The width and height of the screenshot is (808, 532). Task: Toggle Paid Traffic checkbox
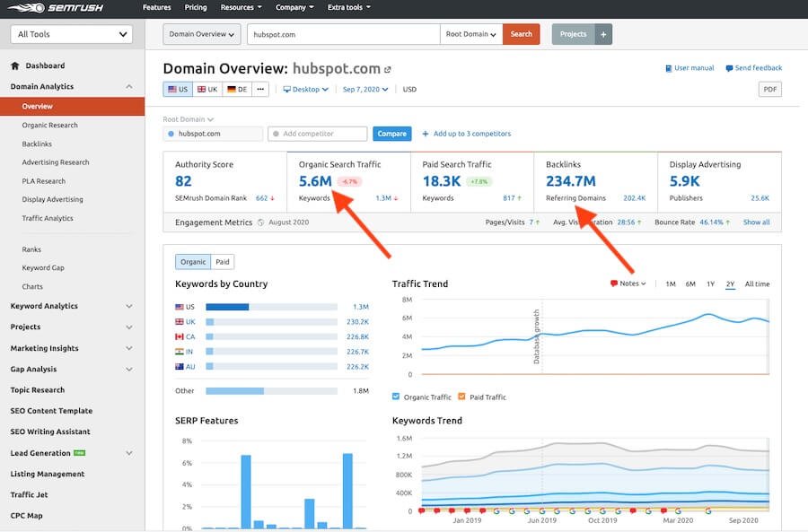[x=461, y=397]
